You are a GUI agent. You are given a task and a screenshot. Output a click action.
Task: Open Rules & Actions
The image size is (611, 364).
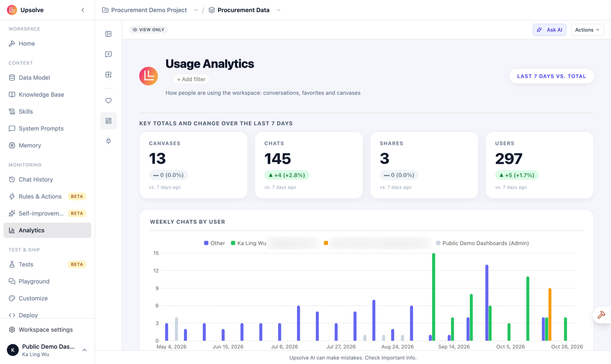[47, 196]
